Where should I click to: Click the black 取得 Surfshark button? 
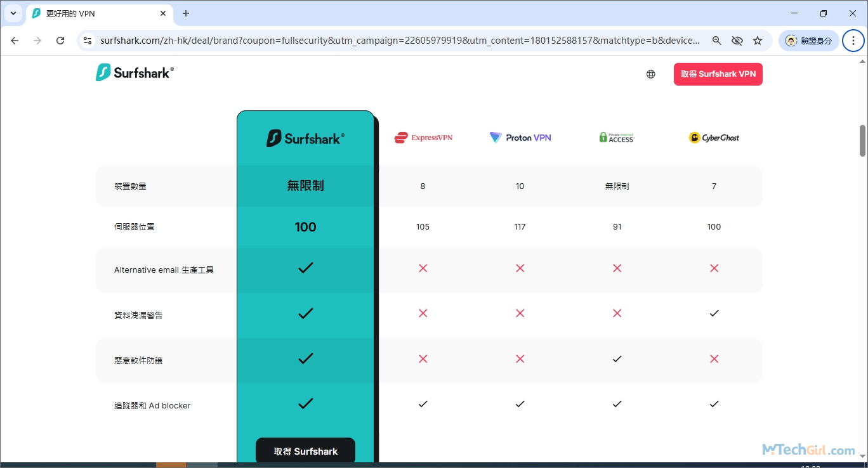[305, 451]
